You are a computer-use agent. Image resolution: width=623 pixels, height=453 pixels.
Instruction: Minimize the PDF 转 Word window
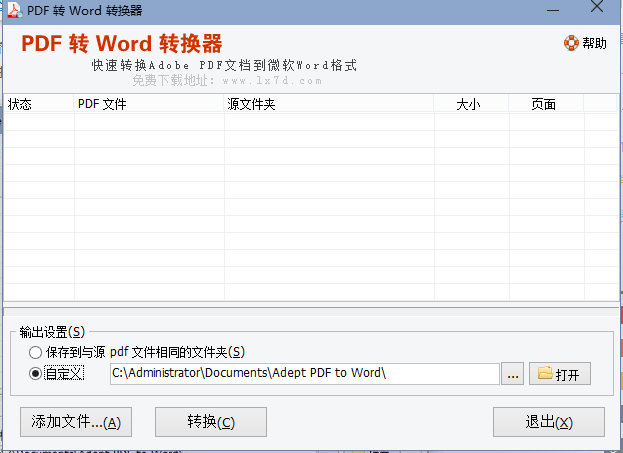click(553, 10)
